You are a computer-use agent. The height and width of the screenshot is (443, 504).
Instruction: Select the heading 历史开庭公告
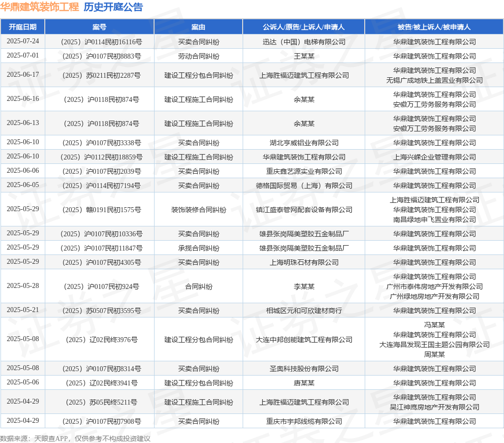click(113, 7)
